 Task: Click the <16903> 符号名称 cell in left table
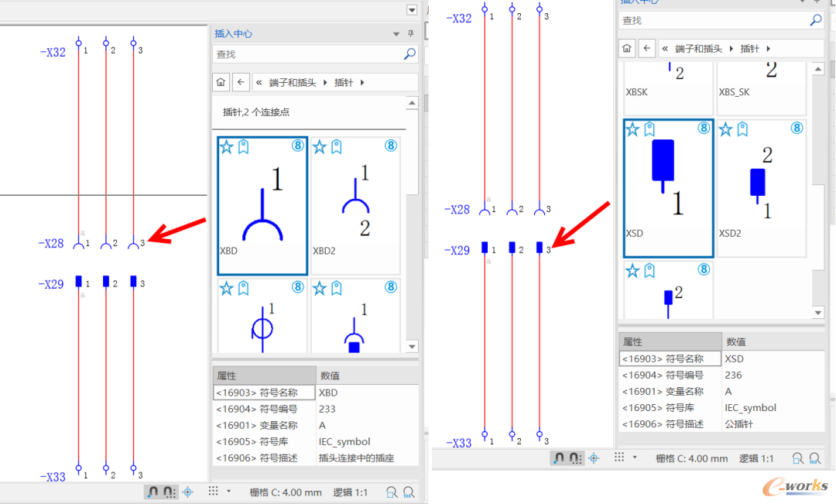pos(265,393)
